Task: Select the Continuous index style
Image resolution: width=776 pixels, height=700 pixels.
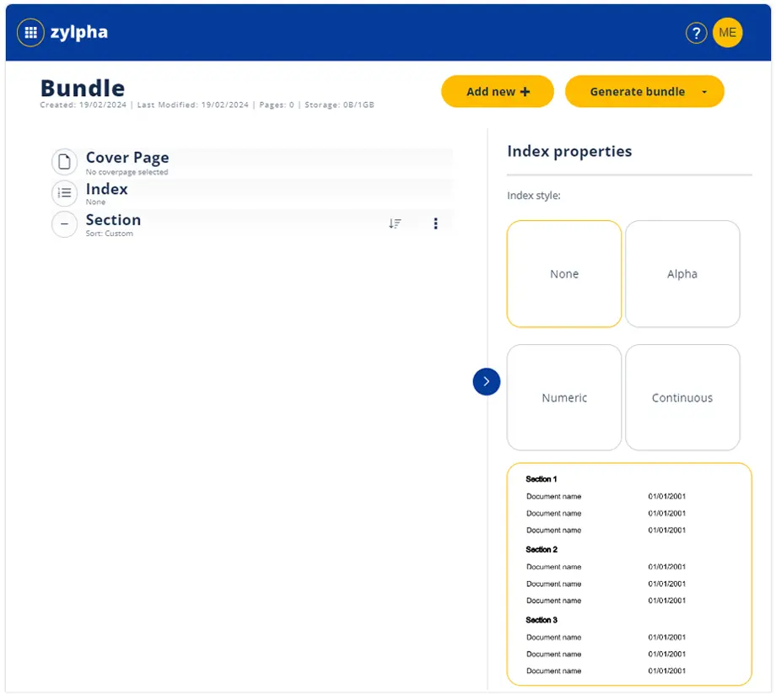Action: pos(682,397)
